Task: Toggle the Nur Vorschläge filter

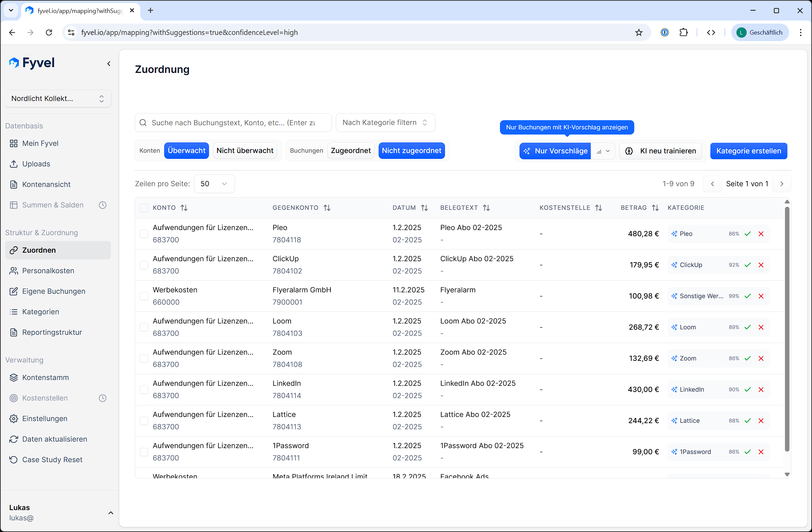Action: click(555, 151)
